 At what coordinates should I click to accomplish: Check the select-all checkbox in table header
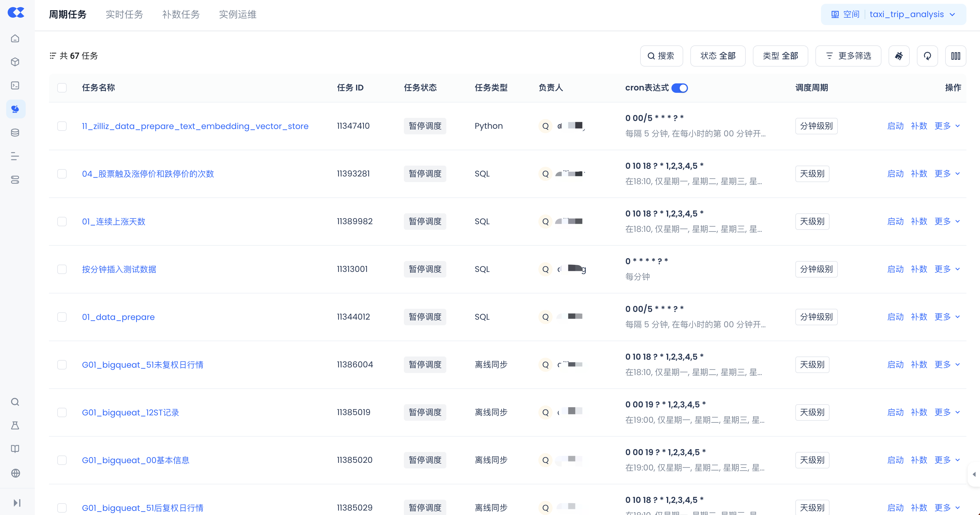[x=62, y=88]
